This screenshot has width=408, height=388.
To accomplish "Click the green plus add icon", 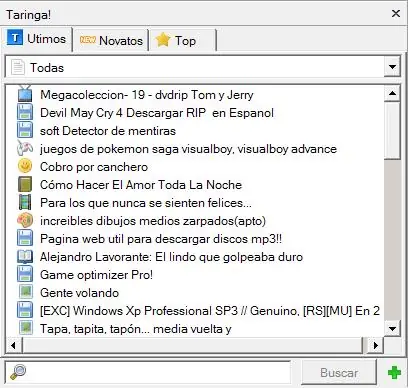I will 394,372.
